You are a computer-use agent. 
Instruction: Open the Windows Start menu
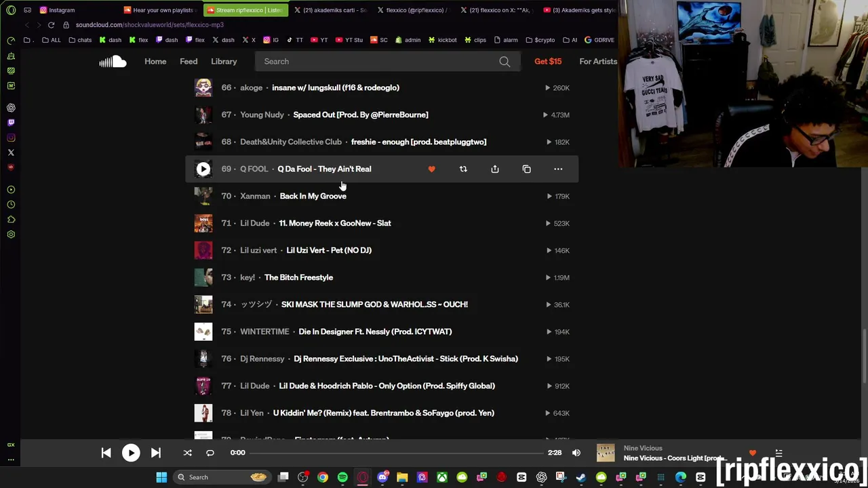(x=161, y=477)
